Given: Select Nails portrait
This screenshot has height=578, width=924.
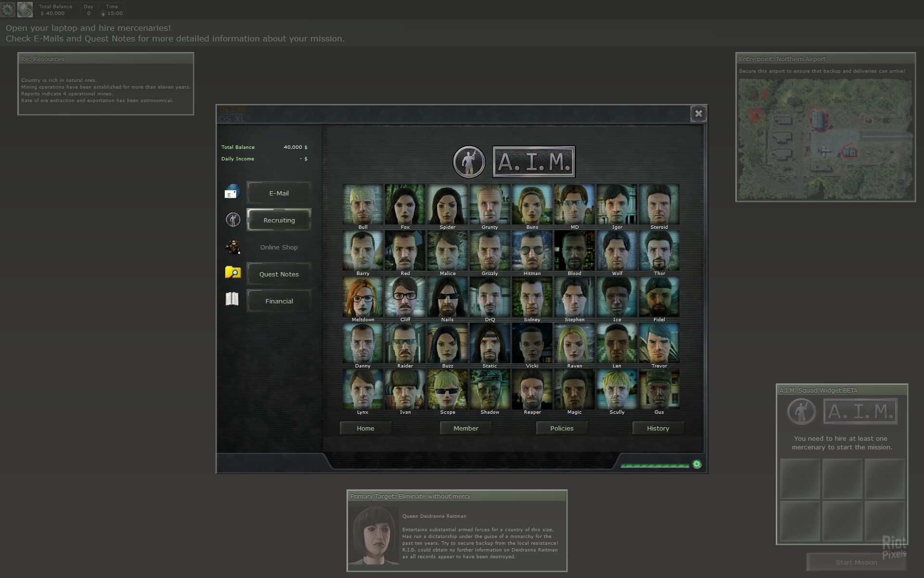Looking at the screenshot, I should click(448, 297).
